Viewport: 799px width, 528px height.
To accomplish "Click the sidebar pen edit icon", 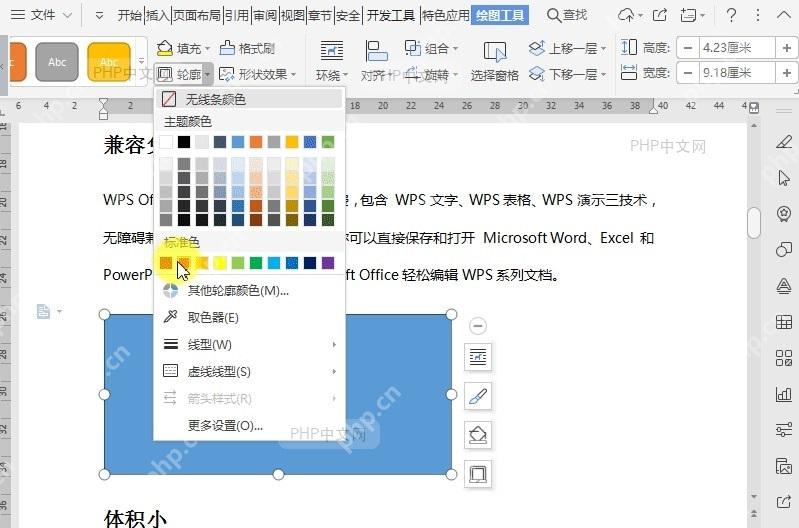I will (784, 142).
